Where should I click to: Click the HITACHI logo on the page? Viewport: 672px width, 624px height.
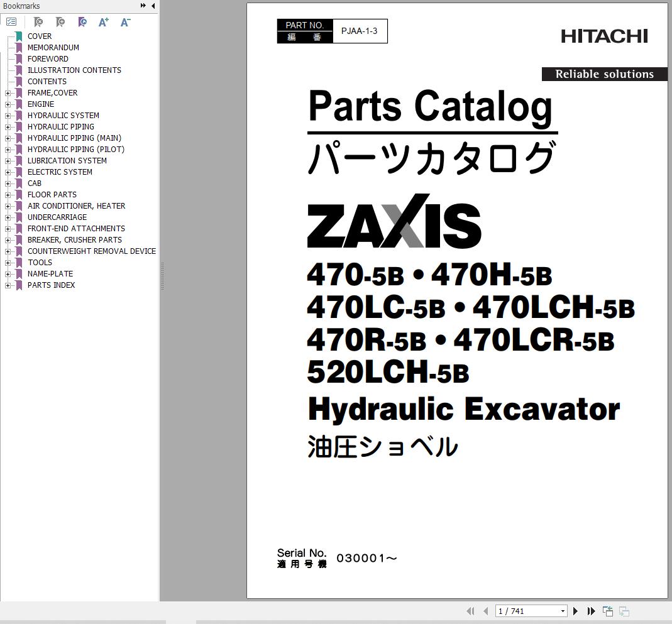[x=604, y=36]
